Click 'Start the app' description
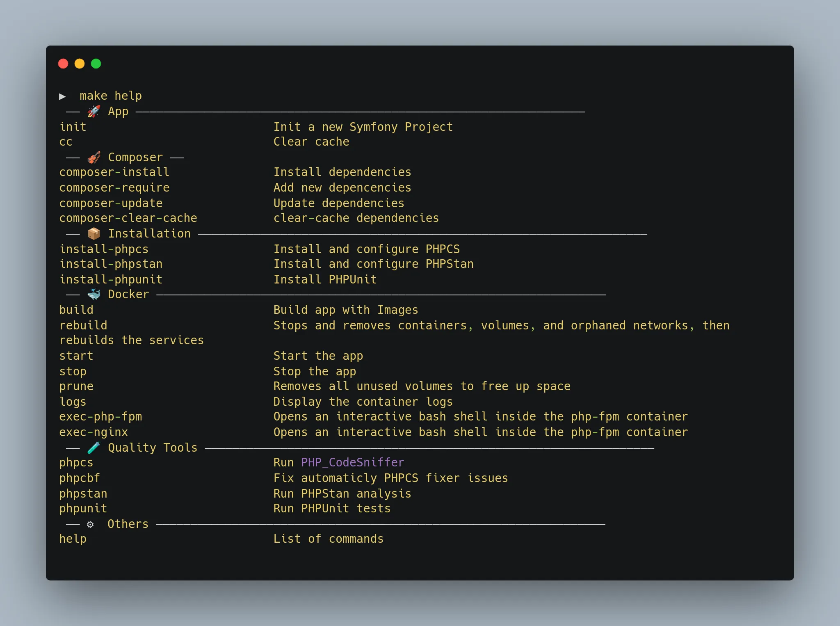Screen dimensions: 840x626 (x=318, y=356)
